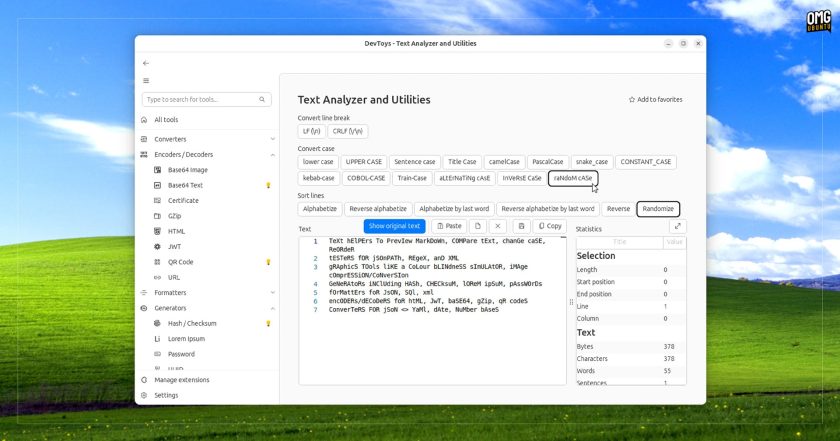
Task: Apply raNdoM cASe conversion
Action: (573, 178)
